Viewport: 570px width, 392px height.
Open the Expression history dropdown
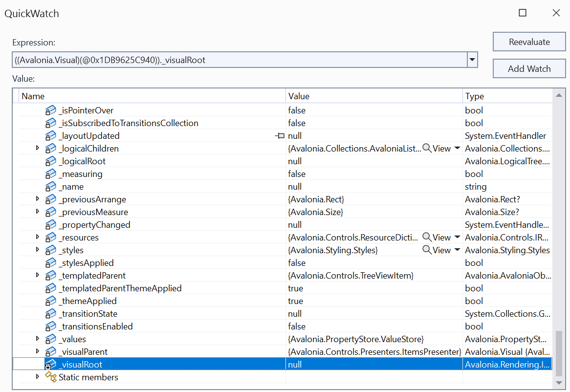(472, 60)
